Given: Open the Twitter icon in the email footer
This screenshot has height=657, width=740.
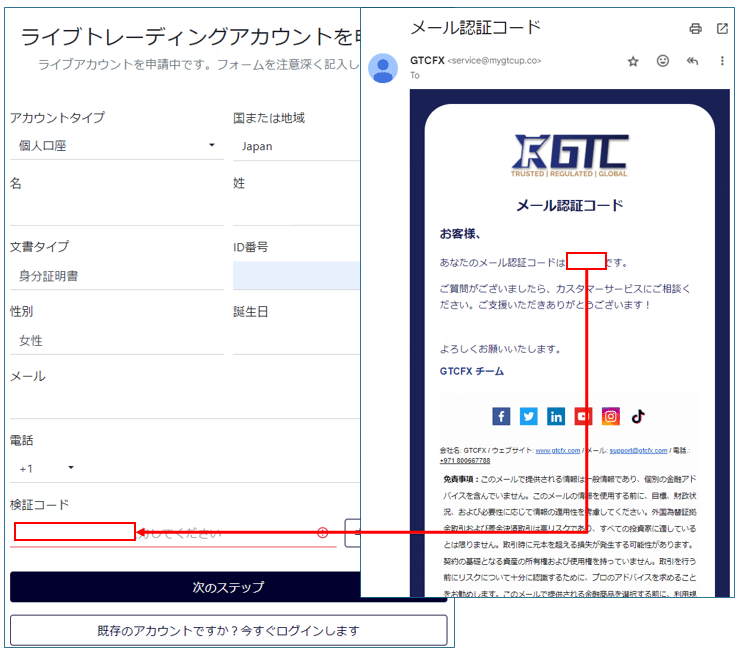Looking at the screenshot, I should (528, 416).
